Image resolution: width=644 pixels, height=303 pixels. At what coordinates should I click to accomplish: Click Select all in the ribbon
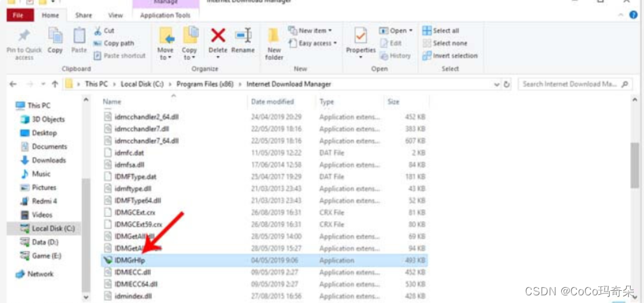pyautogui.click(x=441, y=31)
